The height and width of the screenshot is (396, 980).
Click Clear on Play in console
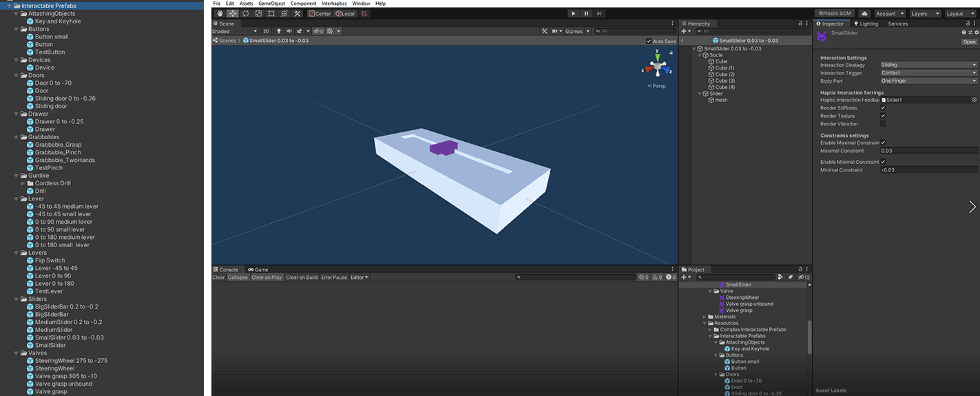(x=267, y=278)
